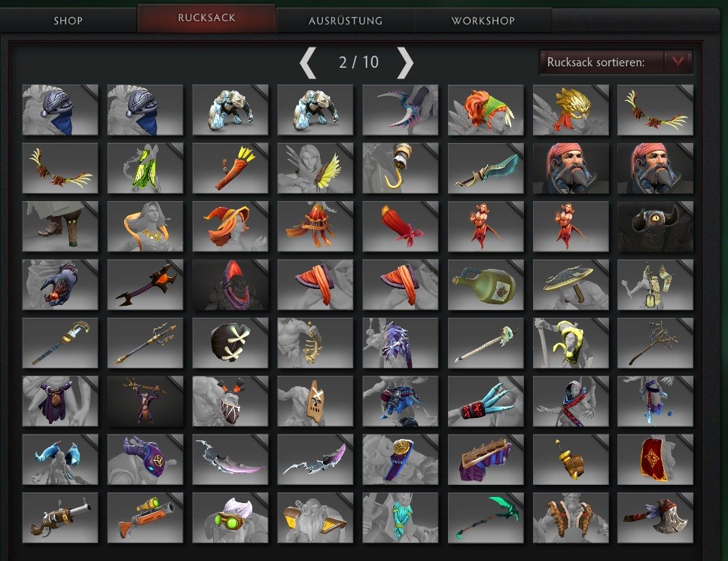Open the Ausrüstung tab
Viewport: 728px width, 561px height.
point(346,20)
